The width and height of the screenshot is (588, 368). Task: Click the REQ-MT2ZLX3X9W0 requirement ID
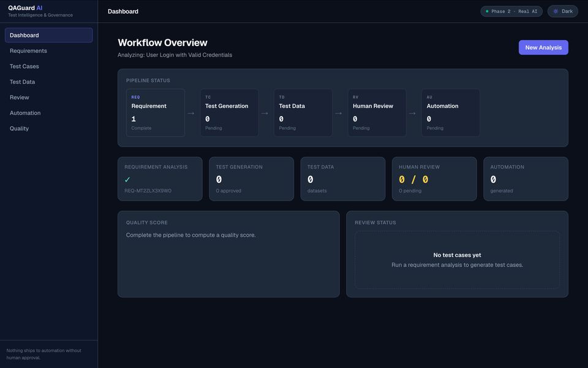click(148, 191)
